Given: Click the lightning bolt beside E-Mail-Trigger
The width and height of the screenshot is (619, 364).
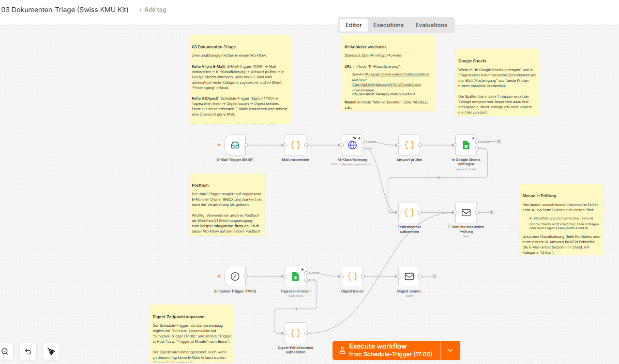Looking at the screenshot, I should click(x=219, y=145).
